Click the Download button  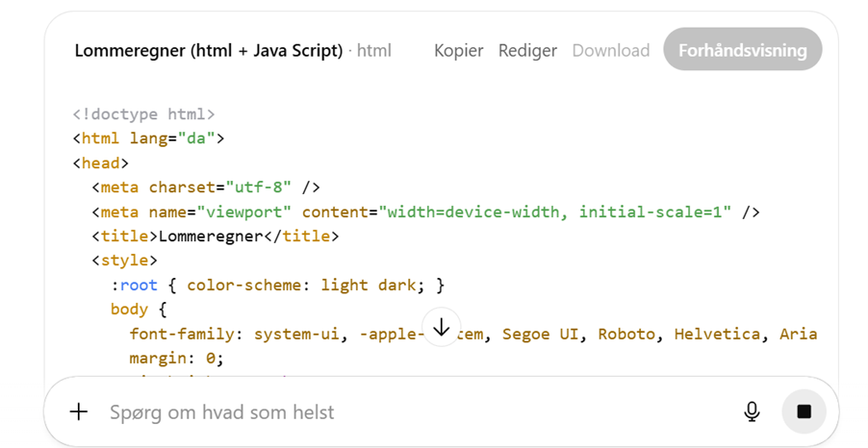click(x=611, y=51)
